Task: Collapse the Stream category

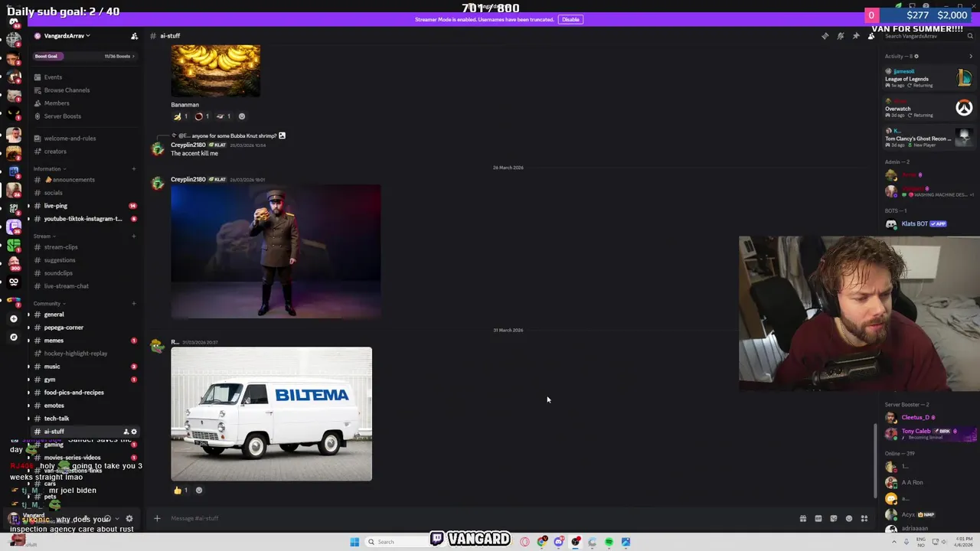Action: tap(44, 236)
